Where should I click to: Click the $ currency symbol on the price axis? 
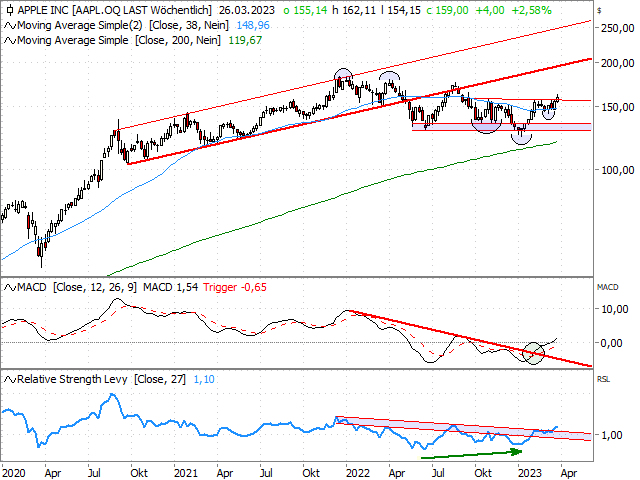(599, 10)
